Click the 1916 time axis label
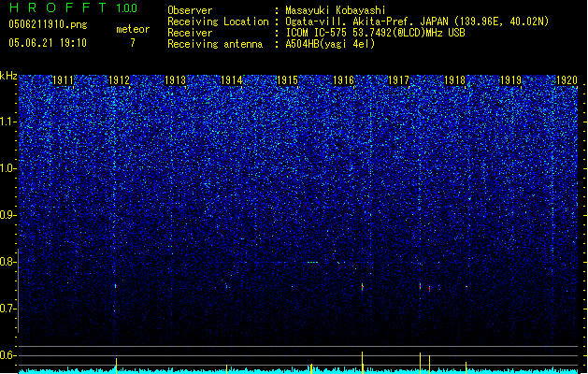588x374 pixels. click(x=343, y=80)
